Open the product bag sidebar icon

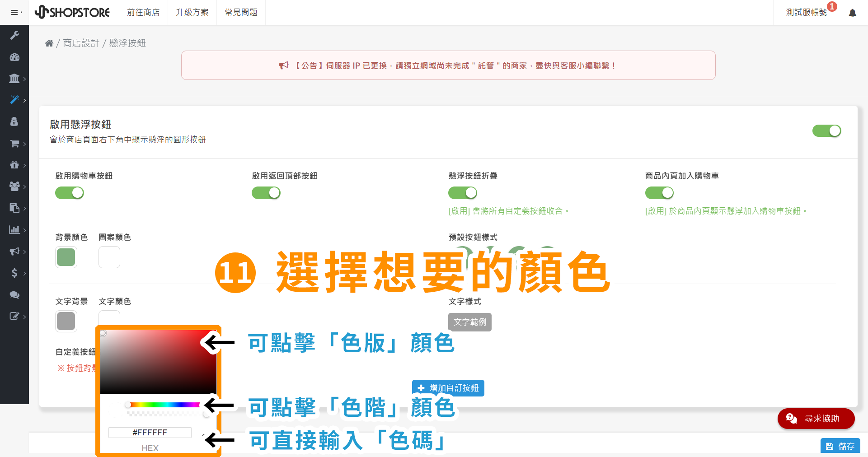[14, 121]
